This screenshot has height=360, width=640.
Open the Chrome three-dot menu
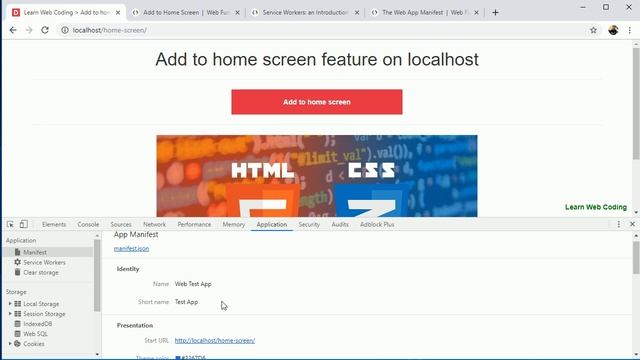(630, 30)
